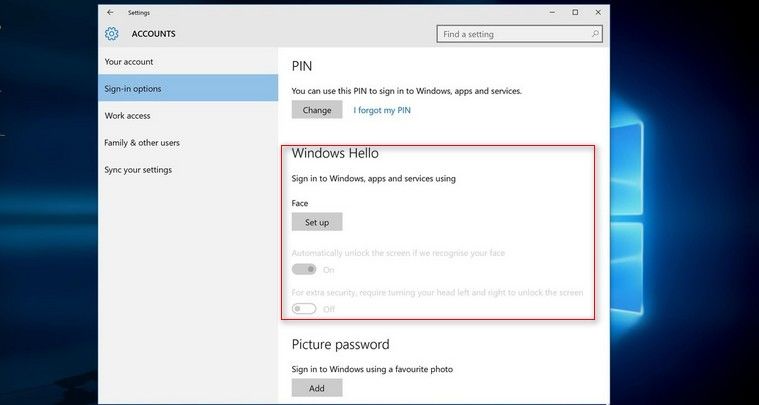Click the back arrow in Settings title bar
Image resolution: width=759 pixels, height=405 pixels.
110,13
